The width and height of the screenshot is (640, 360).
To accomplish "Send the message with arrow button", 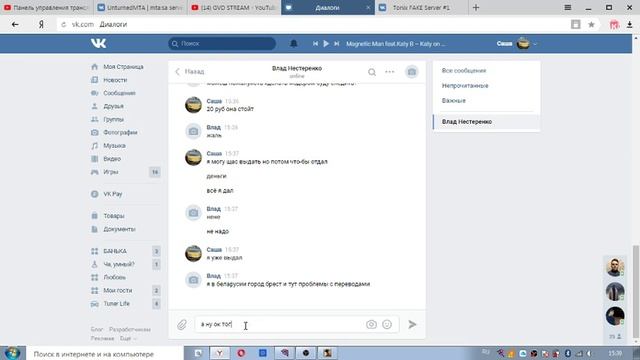I will [412, 324].
